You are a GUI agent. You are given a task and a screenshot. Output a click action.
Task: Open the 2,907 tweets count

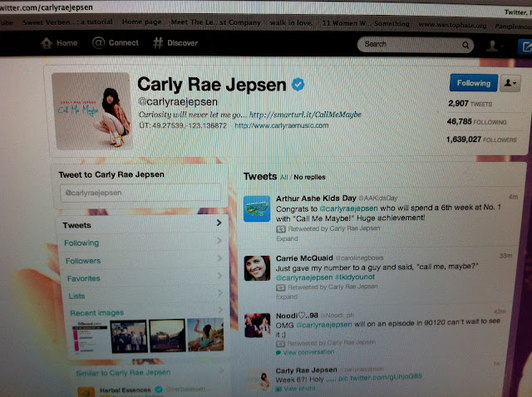click(x=470, y=104)
